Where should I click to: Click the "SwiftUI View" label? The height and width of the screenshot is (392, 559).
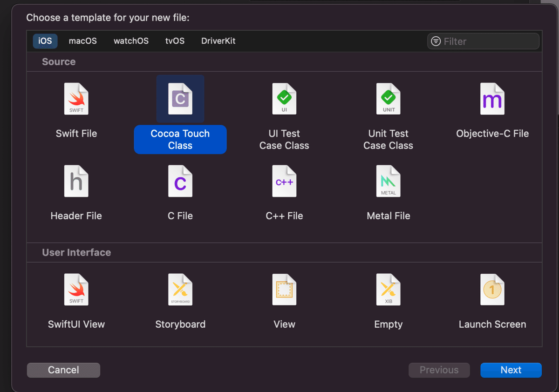[x=76, y=324]
